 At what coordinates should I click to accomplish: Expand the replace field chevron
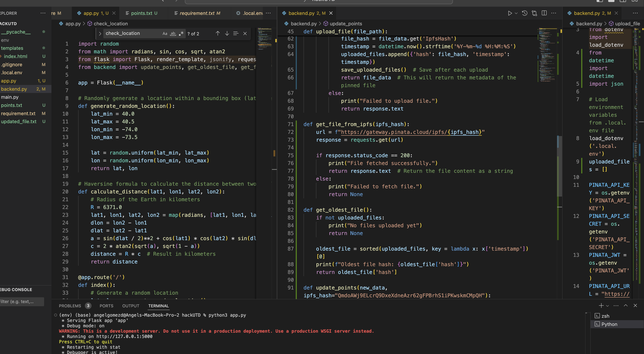pyautogui.click(x=100, y=33)
